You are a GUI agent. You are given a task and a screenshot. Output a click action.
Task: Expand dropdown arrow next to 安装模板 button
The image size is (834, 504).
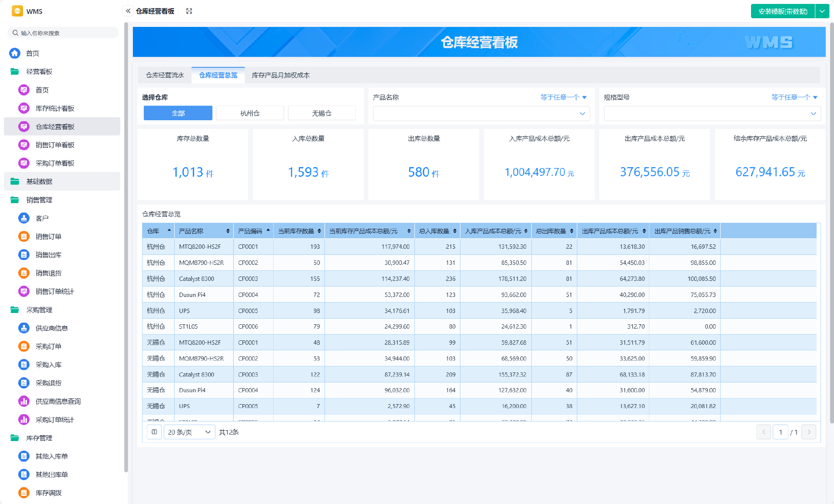(x=822, y=11)
